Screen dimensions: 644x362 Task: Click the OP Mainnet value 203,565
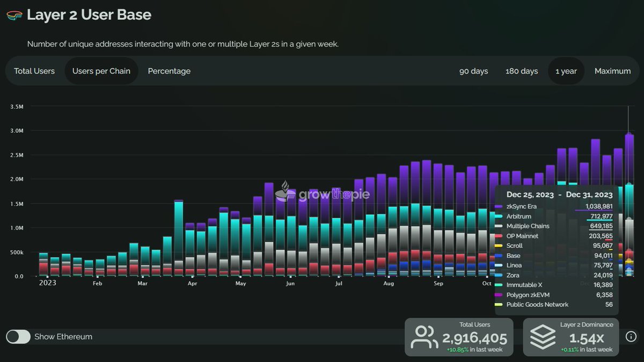coord(600,236)
